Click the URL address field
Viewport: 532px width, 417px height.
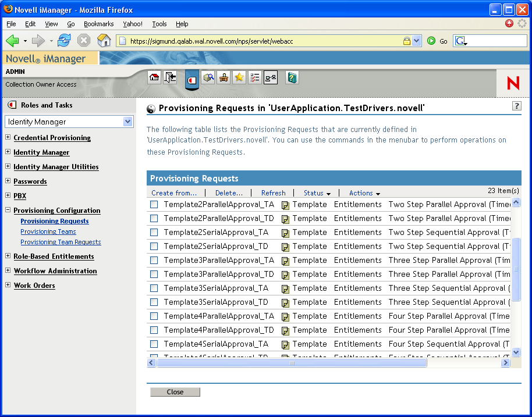[265, 41]
